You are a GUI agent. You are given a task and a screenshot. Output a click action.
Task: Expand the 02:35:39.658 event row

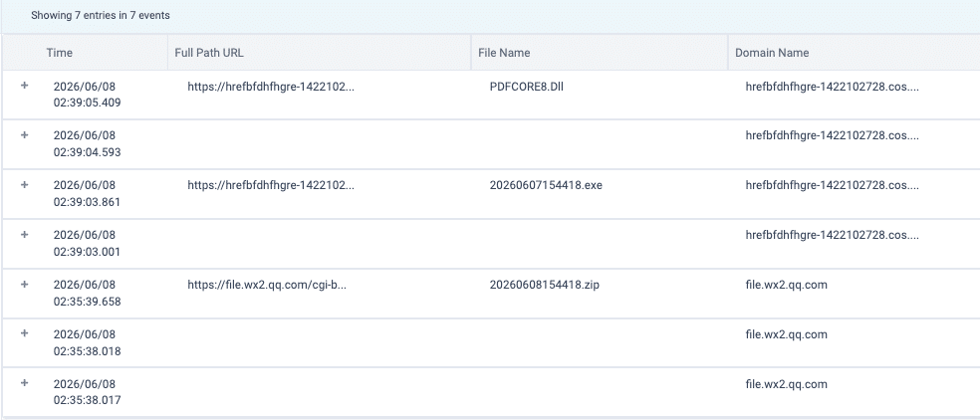point(24,284)
